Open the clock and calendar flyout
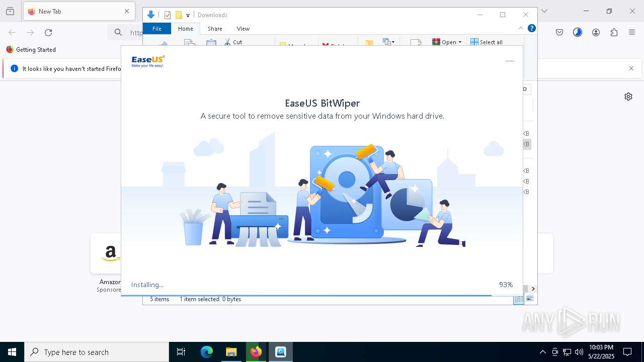 601,352
